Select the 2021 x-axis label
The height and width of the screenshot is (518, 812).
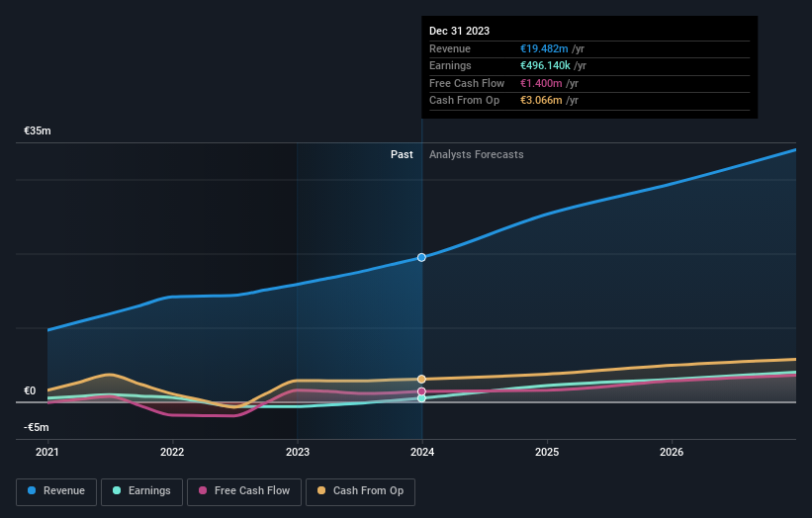(47, 452)
